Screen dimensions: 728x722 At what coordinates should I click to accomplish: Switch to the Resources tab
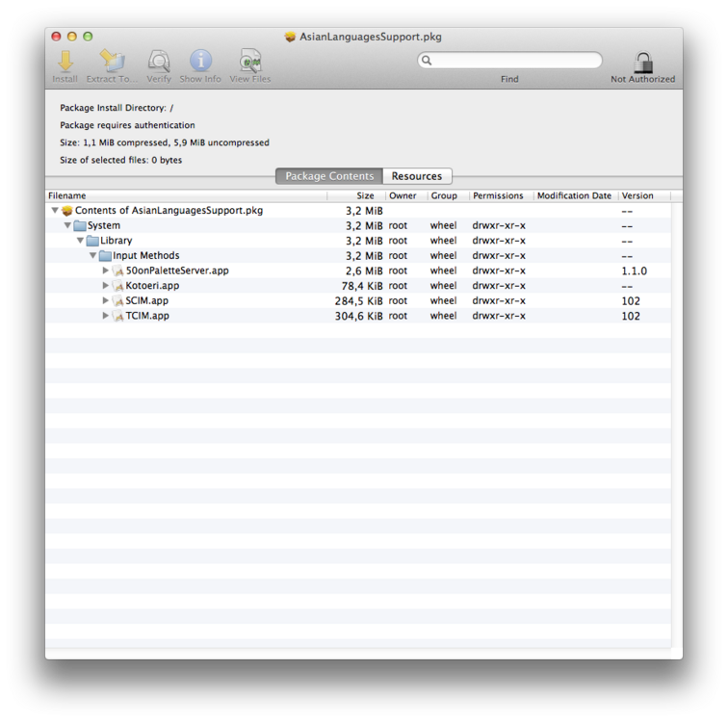416,176
